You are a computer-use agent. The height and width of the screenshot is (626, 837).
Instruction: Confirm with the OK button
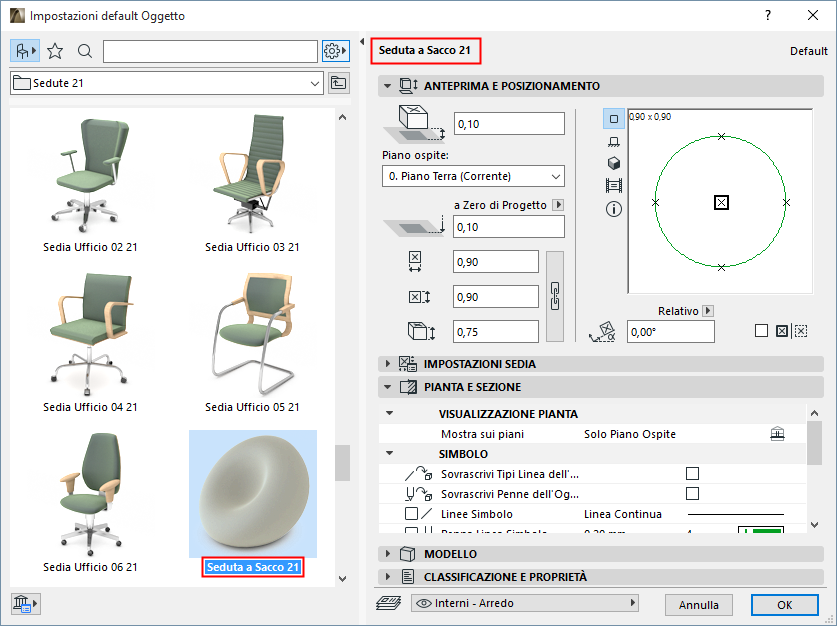point(784,605)
